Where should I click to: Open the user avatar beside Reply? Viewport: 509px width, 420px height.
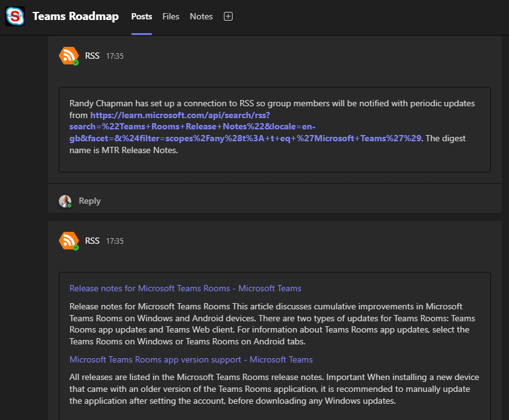point(65,201)
